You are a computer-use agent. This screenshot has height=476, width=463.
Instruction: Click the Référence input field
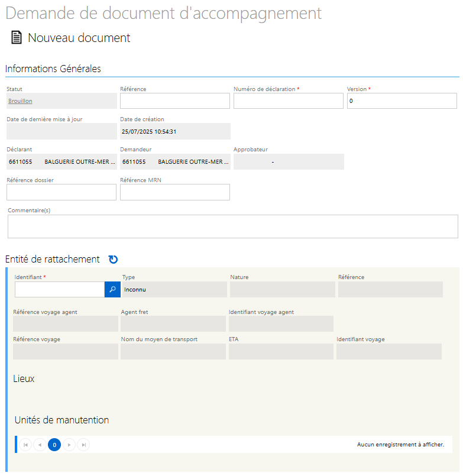tap(174, 101)
